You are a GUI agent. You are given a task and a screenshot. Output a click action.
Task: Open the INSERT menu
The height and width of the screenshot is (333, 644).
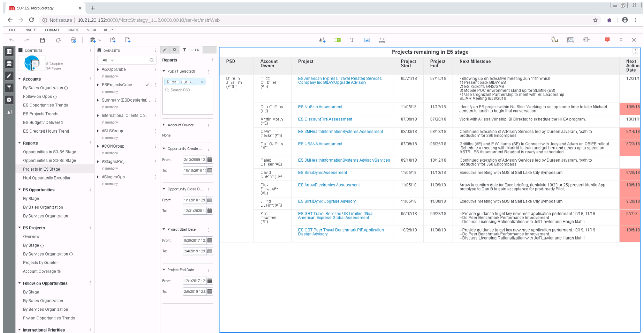pos(30,30)
